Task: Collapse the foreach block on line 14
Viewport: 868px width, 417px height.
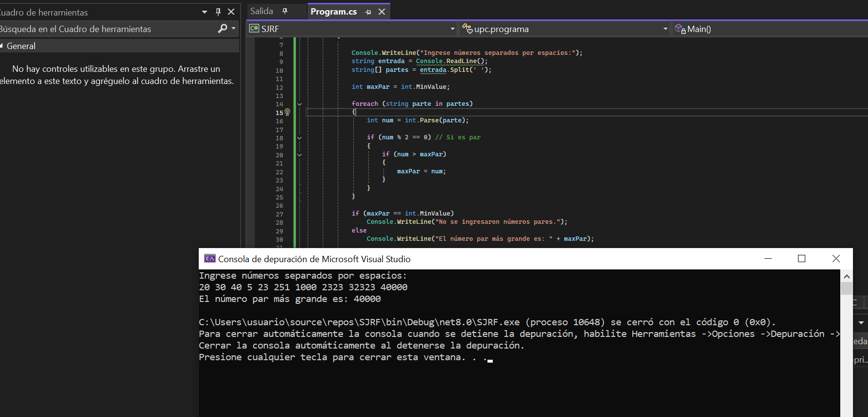Action: 299,104
